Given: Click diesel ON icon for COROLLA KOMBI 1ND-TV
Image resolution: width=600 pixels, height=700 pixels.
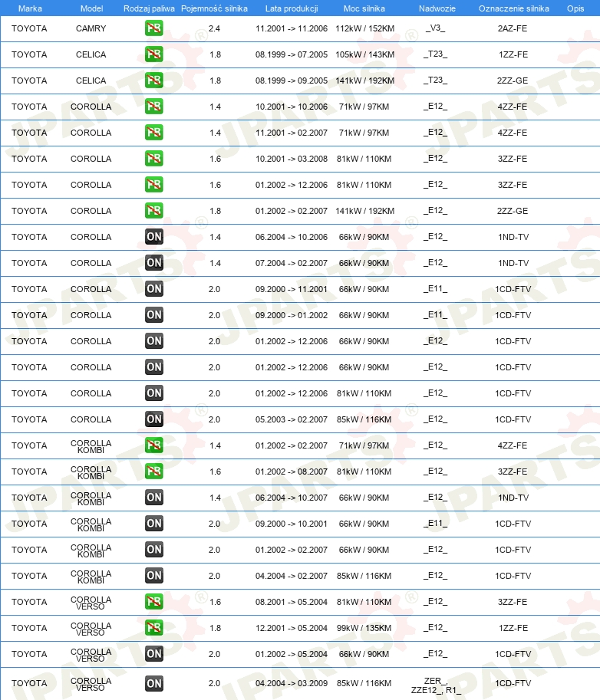Looking at the screenshot, I should (153, 498).
